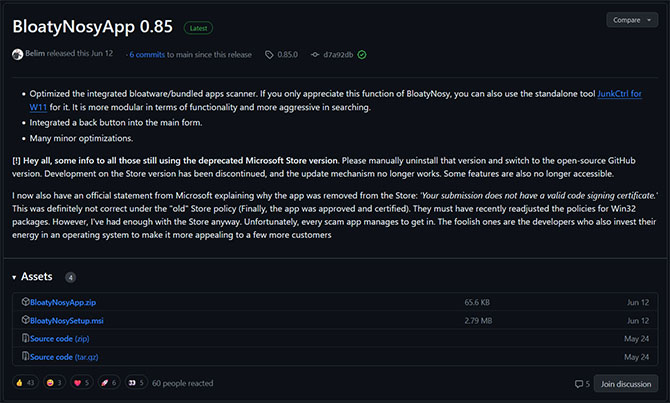Click the laughing emoji reaction
Viewport: 670px width, 403px height.
pos(54,383)
